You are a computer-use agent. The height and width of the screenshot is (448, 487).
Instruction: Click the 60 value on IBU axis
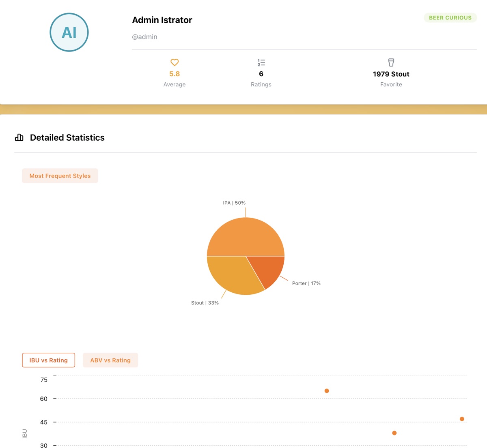pyautogui.click(x=44, y=399)
